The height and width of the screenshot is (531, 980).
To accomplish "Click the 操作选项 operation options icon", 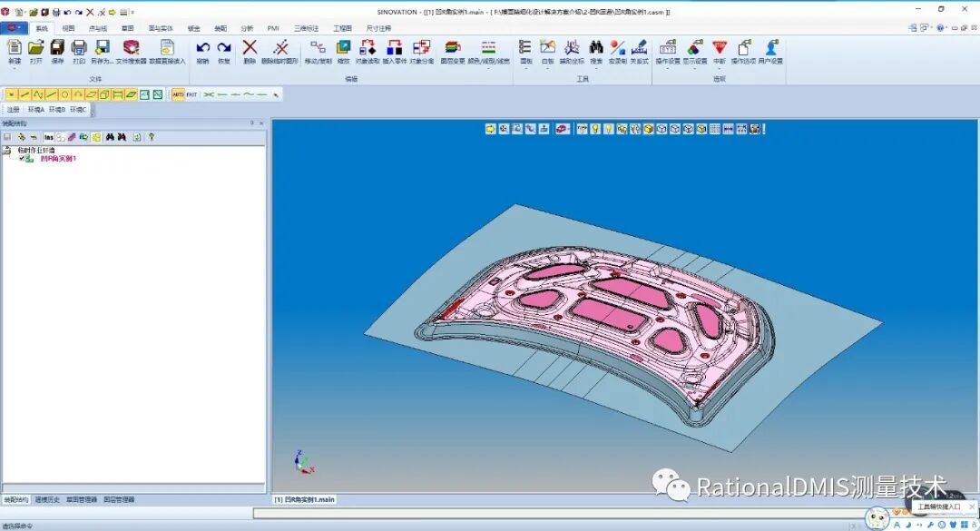I will pos(744,47).
